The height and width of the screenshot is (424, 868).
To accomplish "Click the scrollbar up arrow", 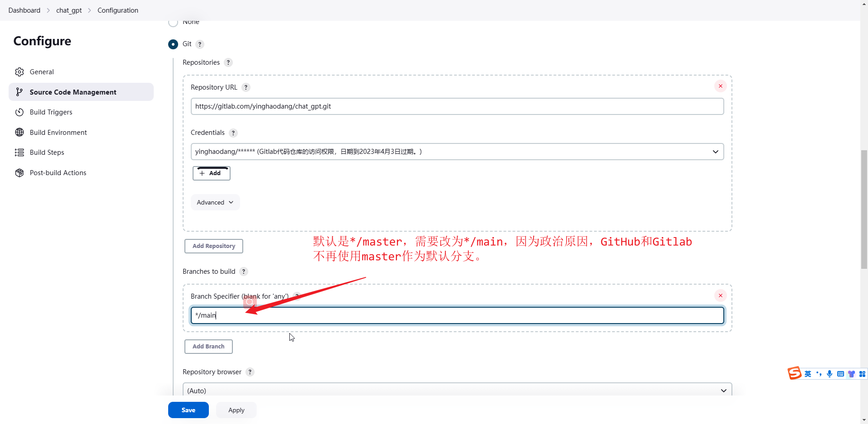I will (x=864, y=4).
